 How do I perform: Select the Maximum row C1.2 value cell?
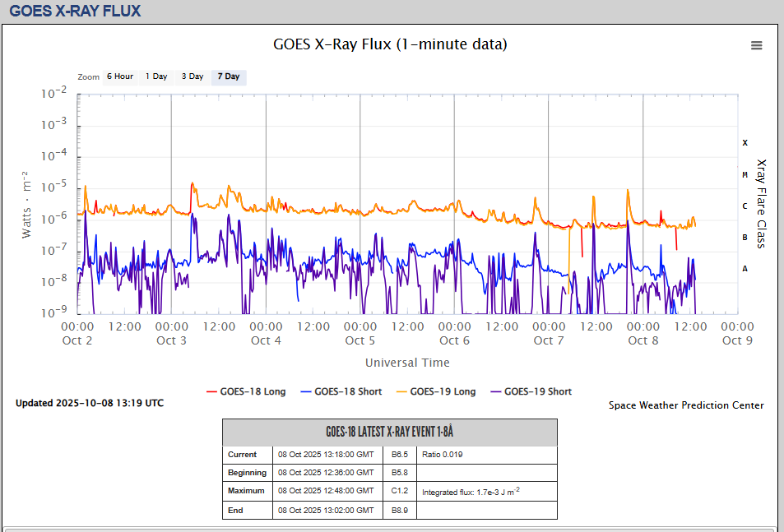coord(401,491)
